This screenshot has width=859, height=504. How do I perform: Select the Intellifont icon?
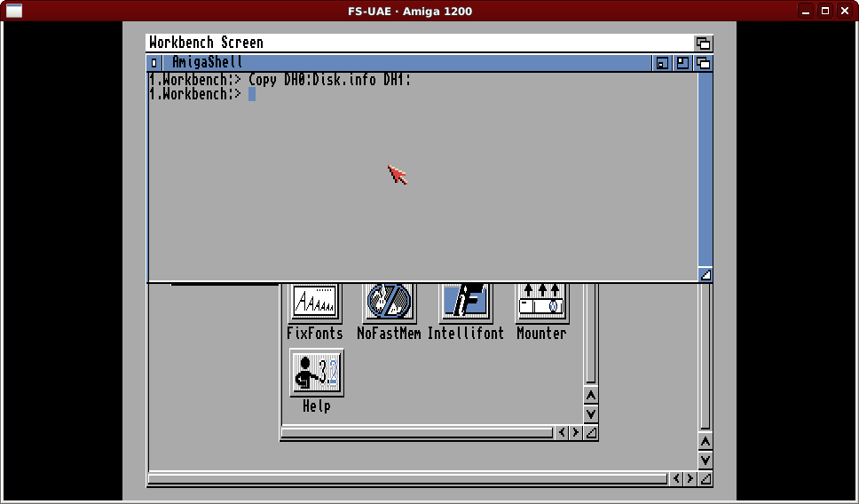[x=466, y=303]
